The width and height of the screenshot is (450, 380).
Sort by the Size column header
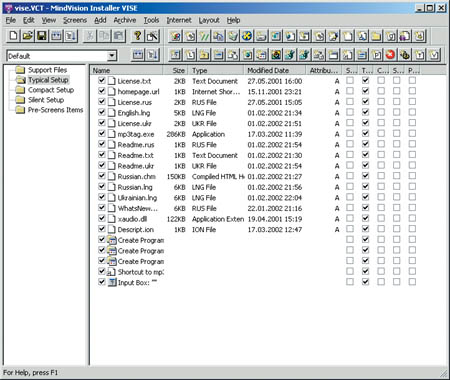[175, 70]
